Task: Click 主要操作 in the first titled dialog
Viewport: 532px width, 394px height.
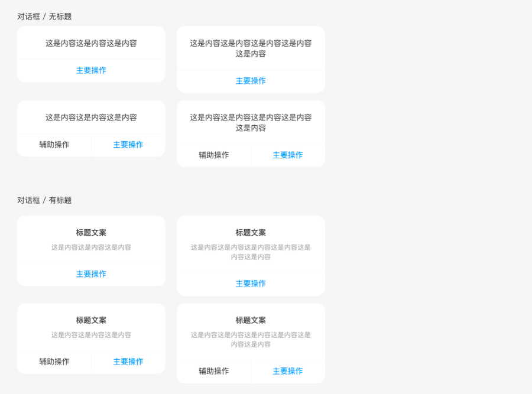Action: tap(90, 274)
